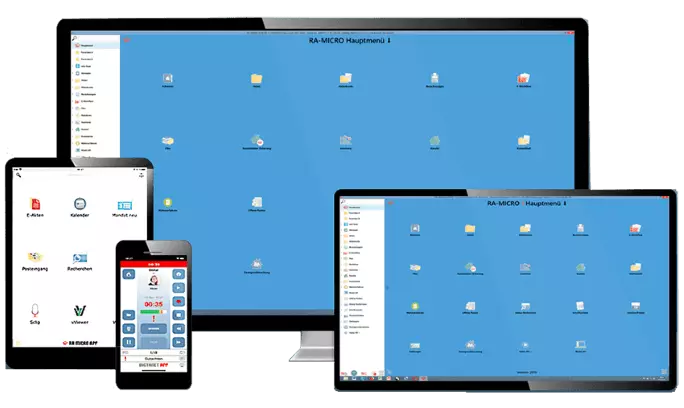Open Hauptmenü dropdown arrow on the laptop
Screen dimensions: 684x408
(x=565, y=203)
